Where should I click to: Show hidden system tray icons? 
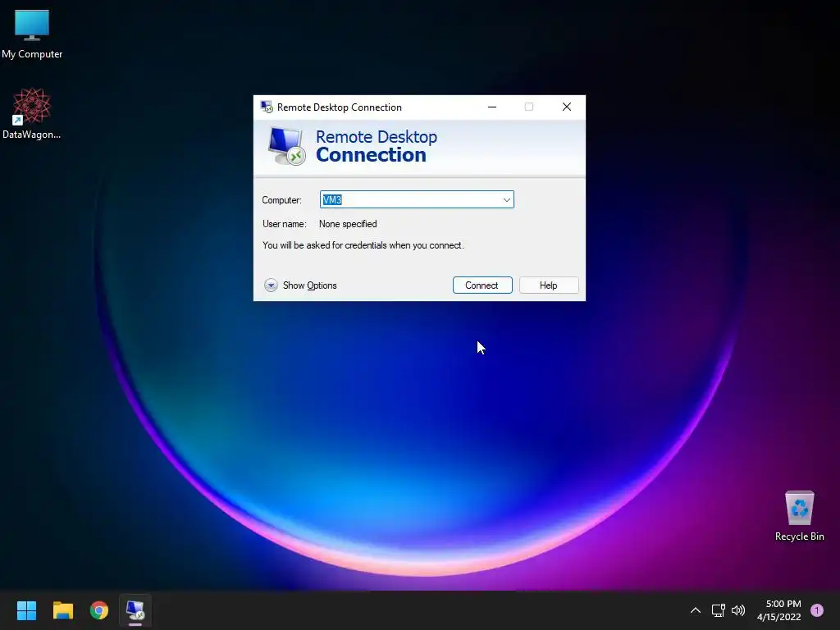(696, 610)
